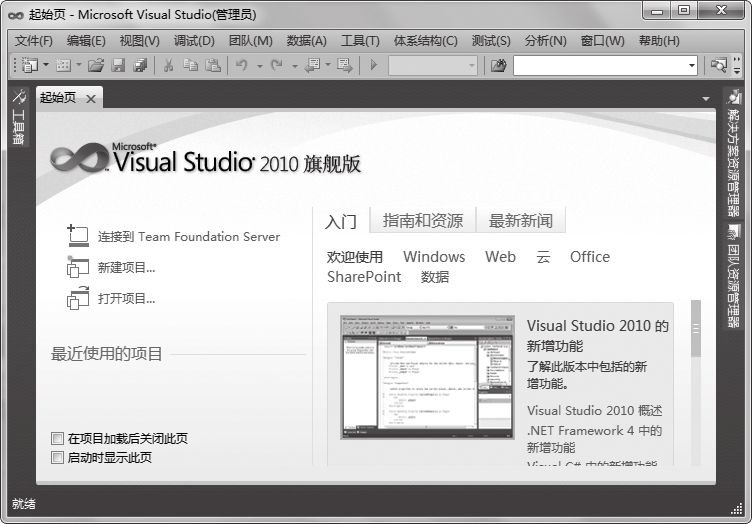Click the 新建项目 icon
This screenshot has height=524, width=752.
click(78, 267)
